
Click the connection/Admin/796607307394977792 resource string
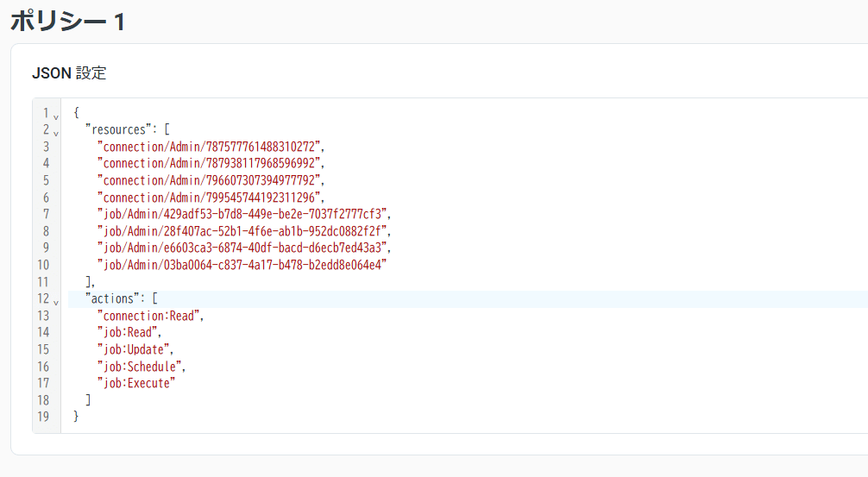(211, 180)
